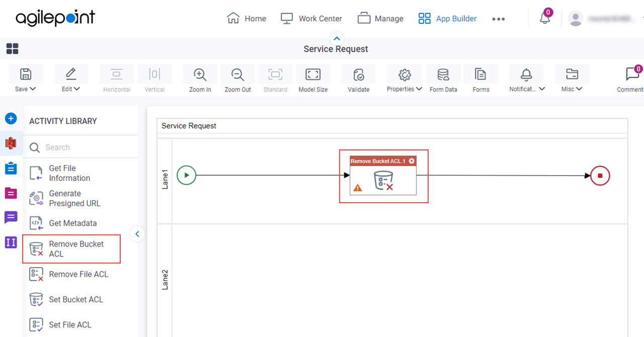Collapse the header with up chevron
Screen dimensions: 644x337
pyautogui.click(x=337, y=38)
